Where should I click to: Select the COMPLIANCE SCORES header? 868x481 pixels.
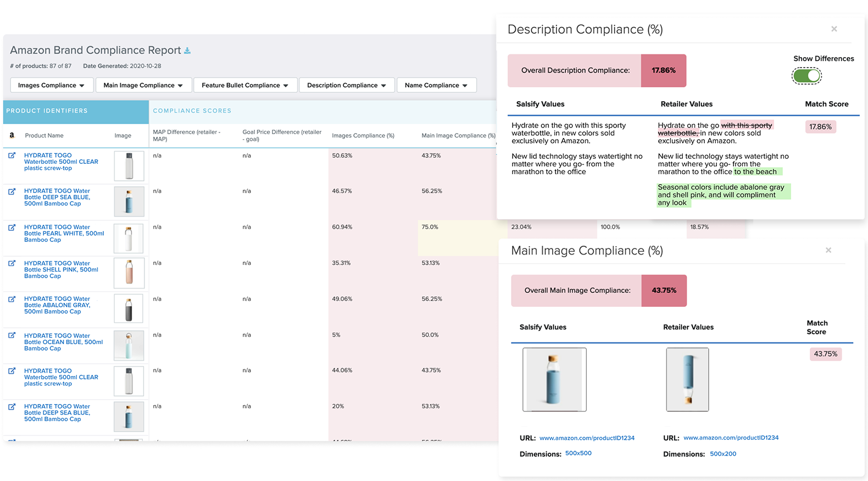point(192,111)
